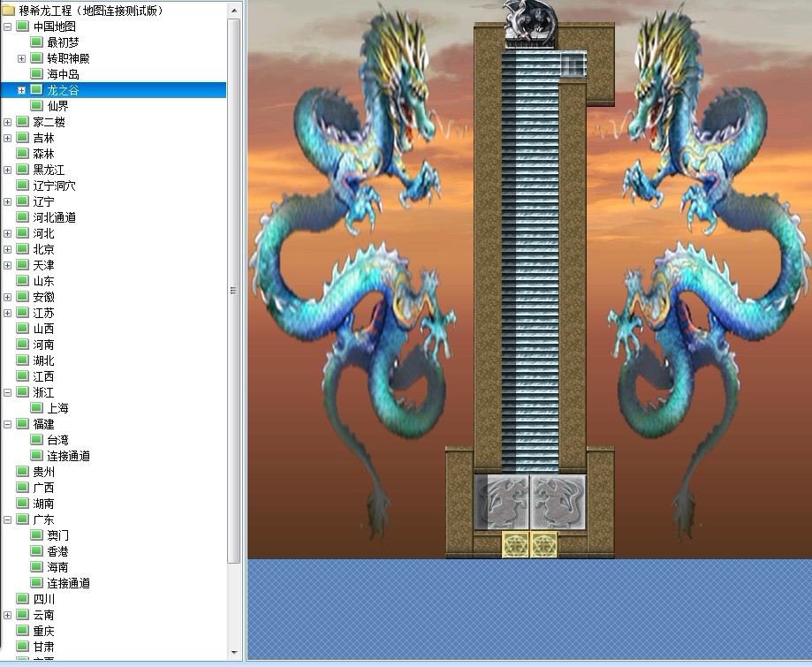
Task: Expand the 云南 map node
Action: point(7,615)
